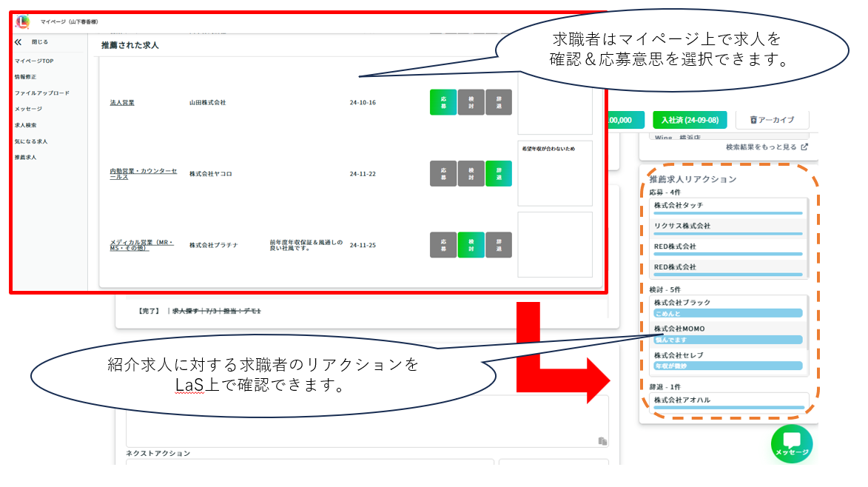Screen dimensions: 868x487
Task: Collapse the sidebar with the double-chevron icon
Action: (18, 42)
